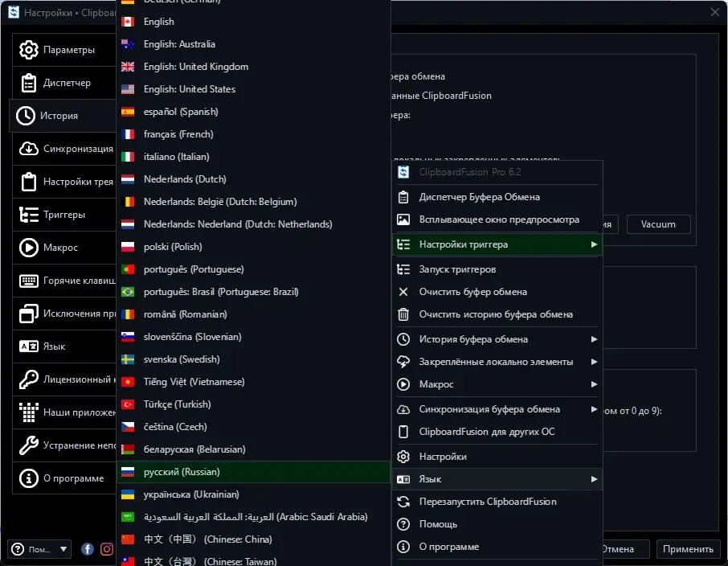Screen dimensions: 728x566
Task: Select English: United States from the language list
Action: coord(190,89)
